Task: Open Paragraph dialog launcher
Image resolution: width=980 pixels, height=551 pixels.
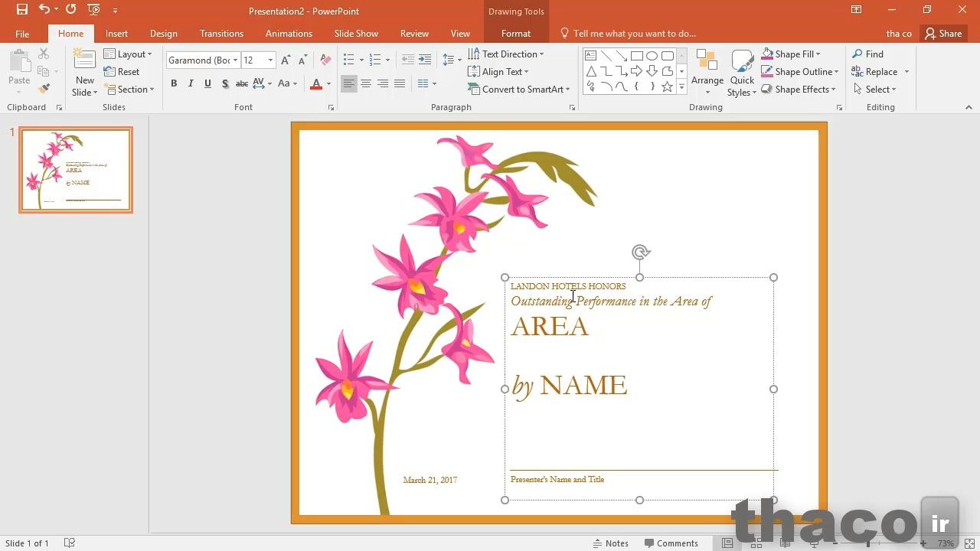Action: click(x=572, y=108)
